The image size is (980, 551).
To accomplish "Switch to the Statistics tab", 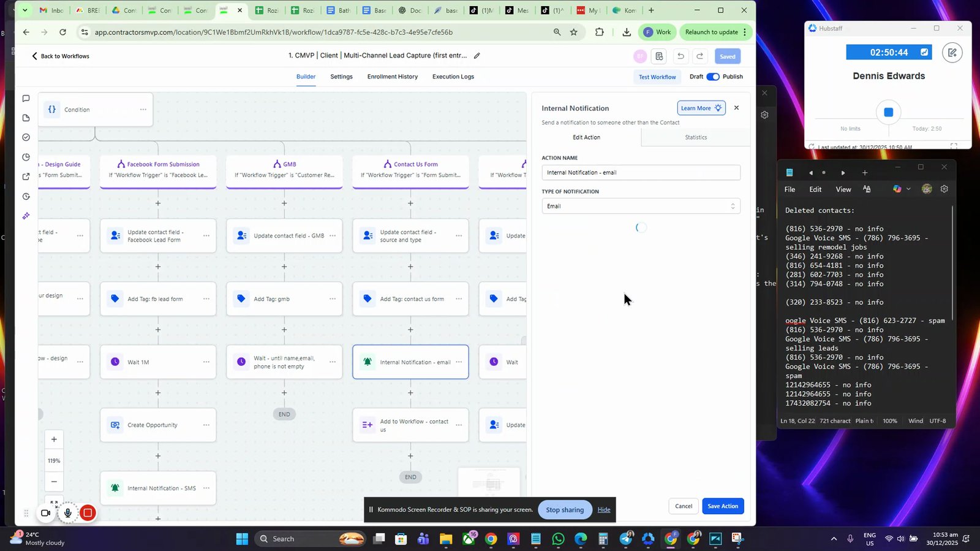I will (696, 137).
